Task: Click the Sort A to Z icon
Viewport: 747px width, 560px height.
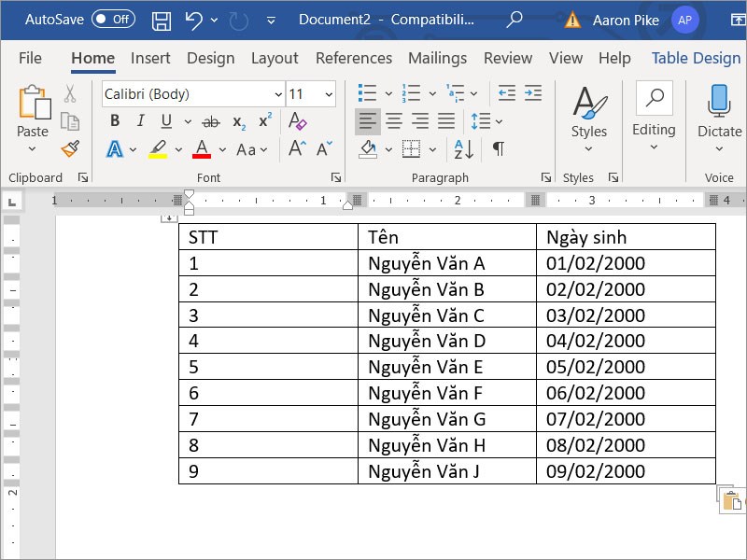Action: coord(463,149)
